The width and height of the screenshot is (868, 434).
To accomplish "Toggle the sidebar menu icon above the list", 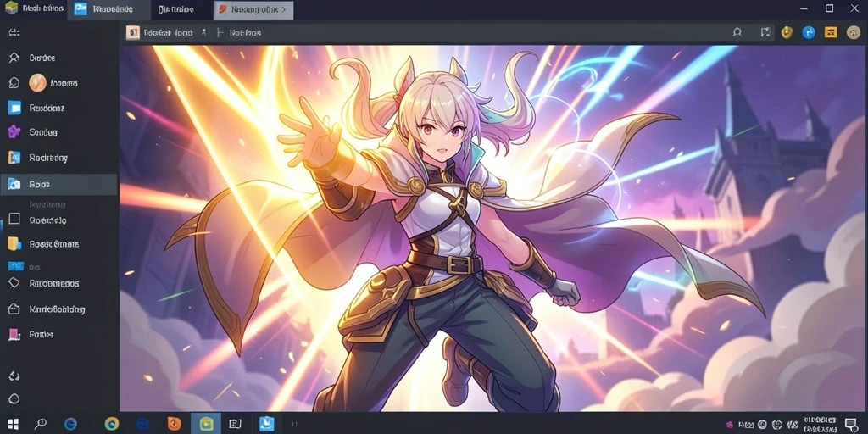I will coord(14,33).
